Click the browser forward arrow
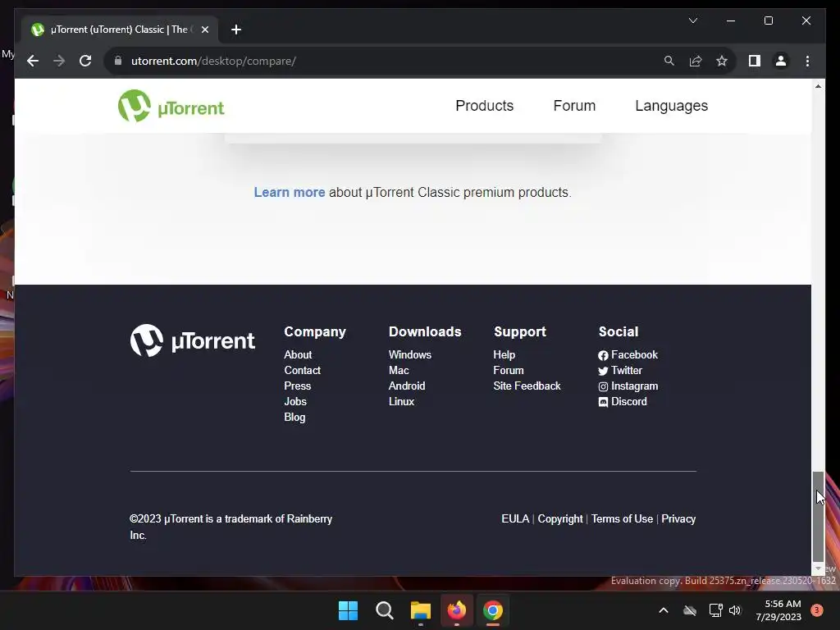Image resolution: width=840 pixels, height=630 pixels. click(x=59, y=61)
